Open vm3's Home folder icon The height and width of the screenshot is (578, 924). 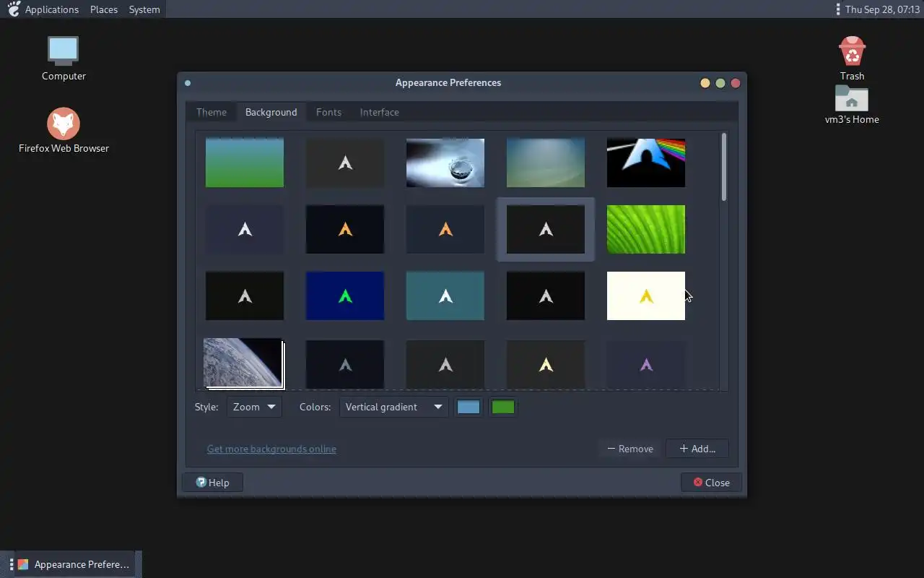click(852, 105)
